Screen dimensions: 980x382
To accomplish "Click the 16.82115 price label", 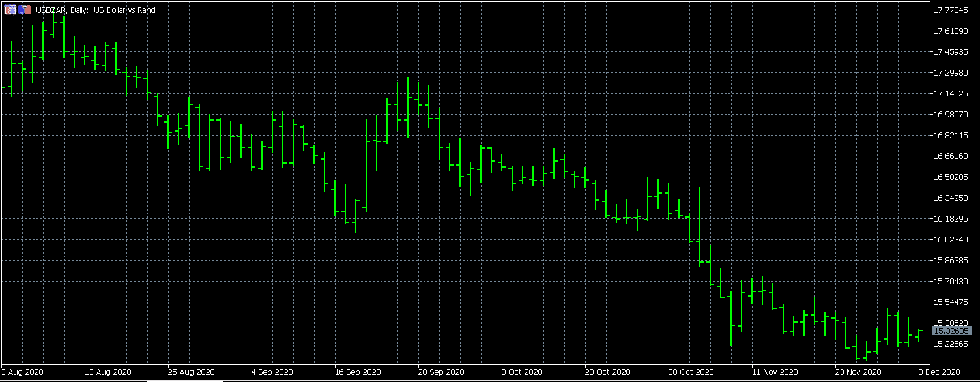I will click(x=950, y=135).
